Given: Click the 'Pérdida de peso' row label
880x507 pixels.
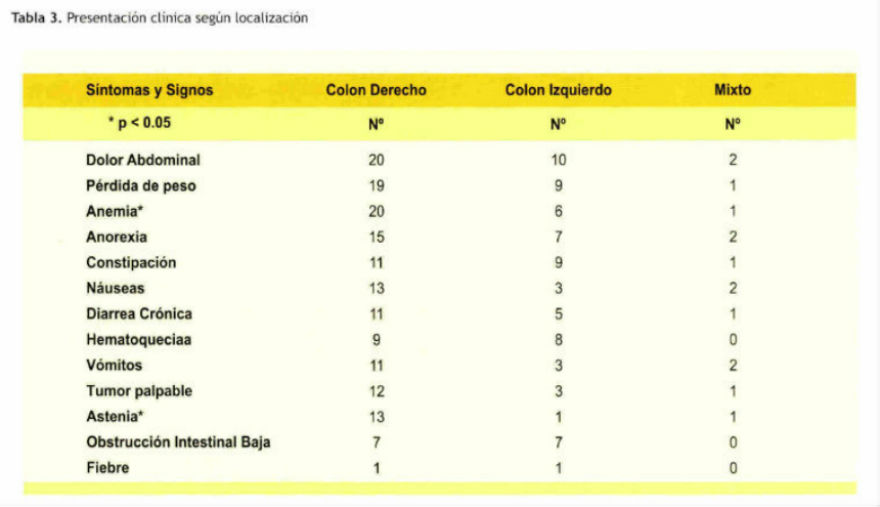Looking at the screenshot, I should click(x=141, y=186).
